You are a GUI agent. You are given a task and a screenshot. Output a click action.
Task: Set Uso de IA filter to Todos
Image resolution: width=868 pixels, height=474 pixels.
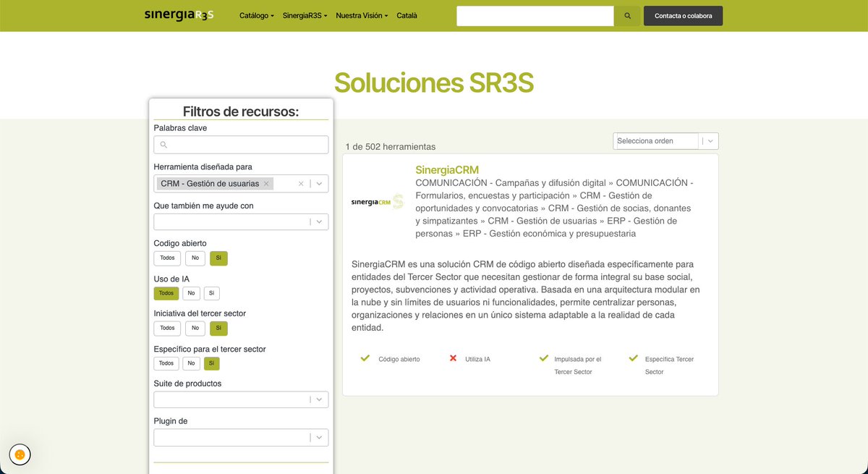click(x=166, y=293)
